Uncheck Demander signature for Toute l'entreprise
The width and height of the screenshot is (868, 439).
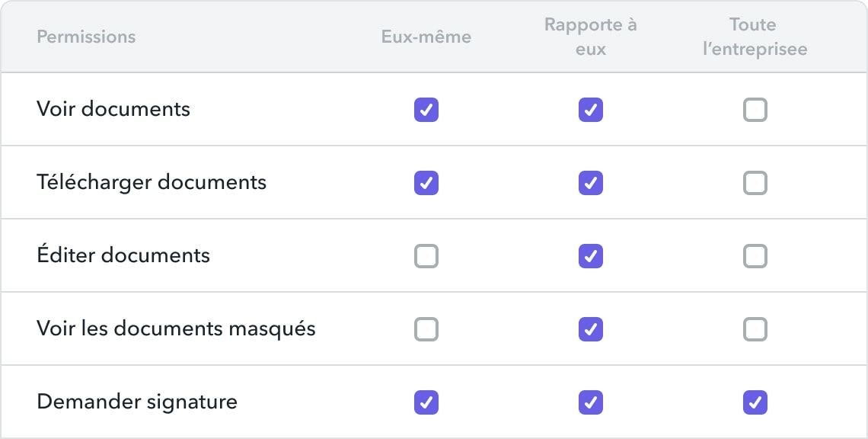coord(755,402)
